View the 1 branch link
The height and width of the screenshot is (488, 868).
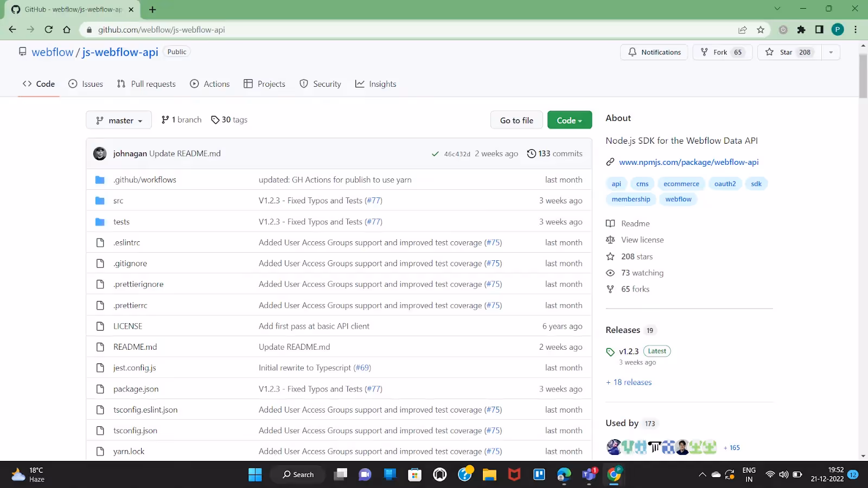pyautogui.click(x=182, y=120)
